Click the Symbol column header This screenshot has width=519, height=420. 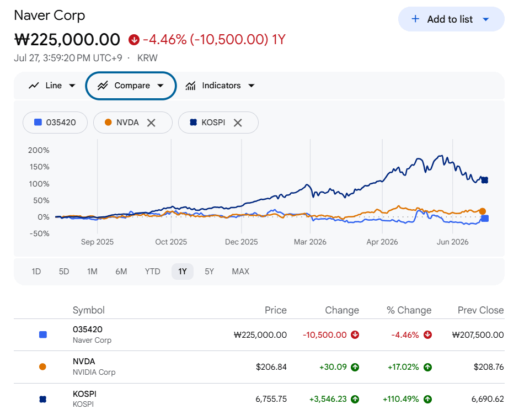click(88, 310)
